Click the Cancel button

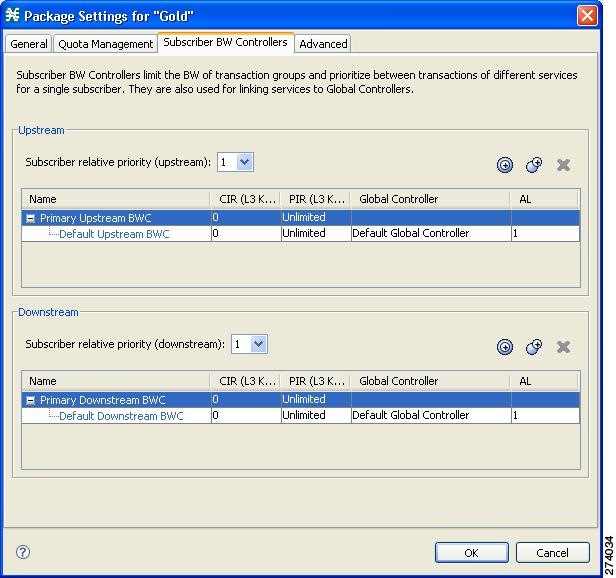click(552, 552)
